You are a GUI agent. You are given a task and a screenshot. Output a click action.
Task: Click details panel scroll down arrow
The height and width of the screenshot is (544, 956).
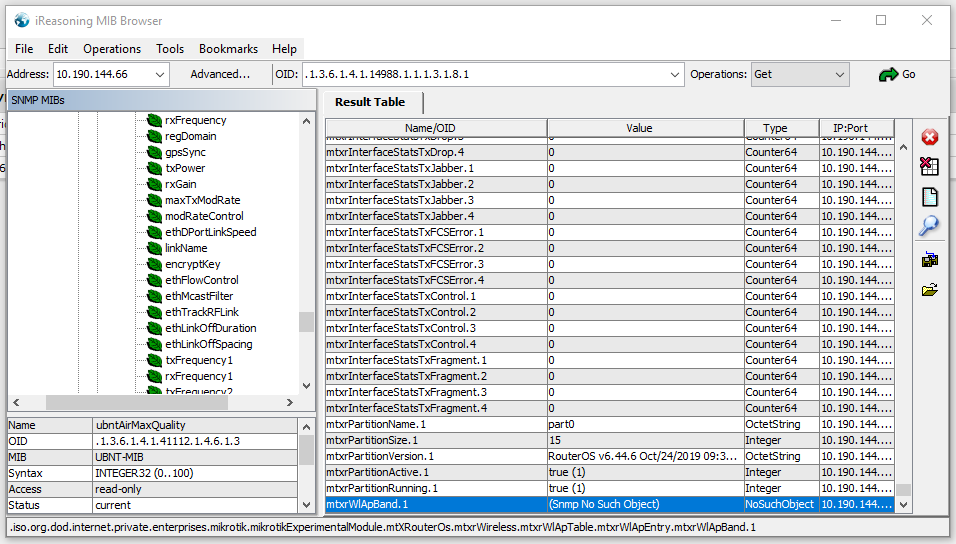click(x=306, y=505)
